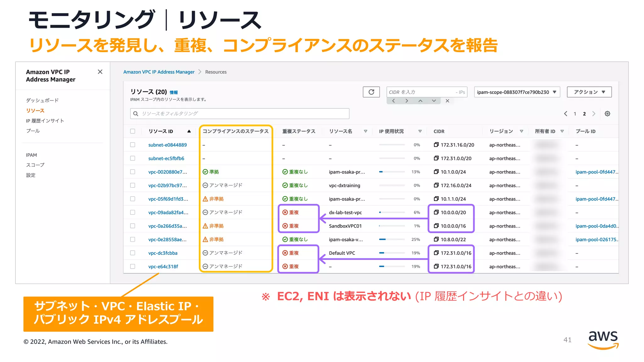
Task: Select リソース in sidebar
Action: 35,111
